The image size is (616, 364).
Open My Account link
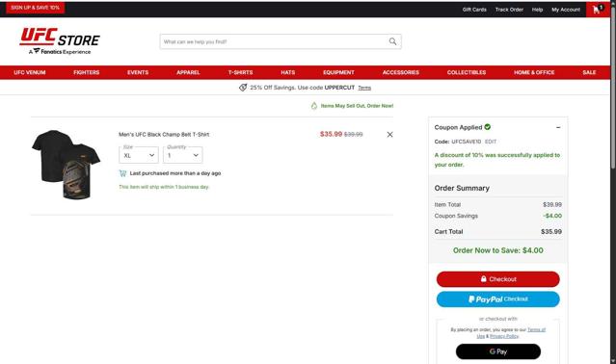(566, 10)
